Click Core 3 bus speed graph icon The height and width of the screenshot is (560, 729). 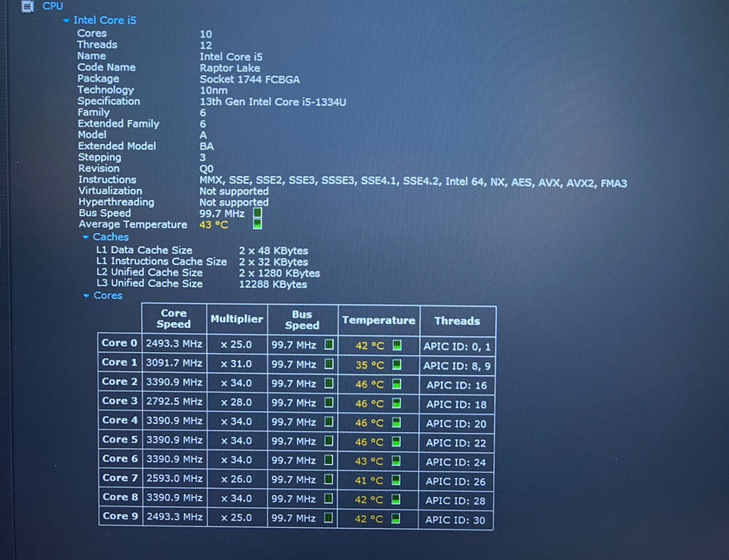(329, 402)
